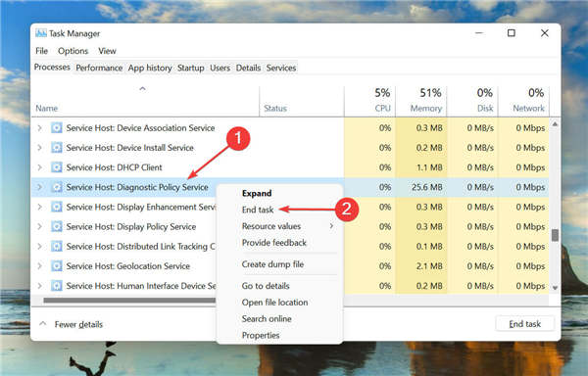Click the 1.1 MB memory value
Screen dimensions: 588x376
(x=430, y=167)
